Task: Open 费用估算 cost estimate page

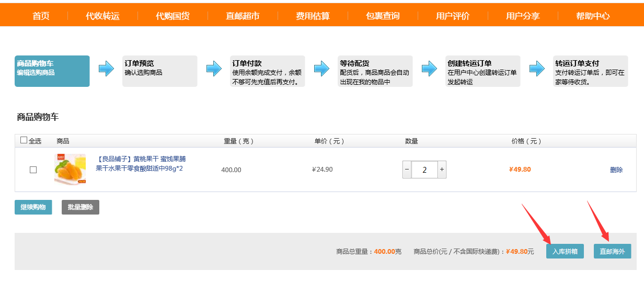Action: 313,16
